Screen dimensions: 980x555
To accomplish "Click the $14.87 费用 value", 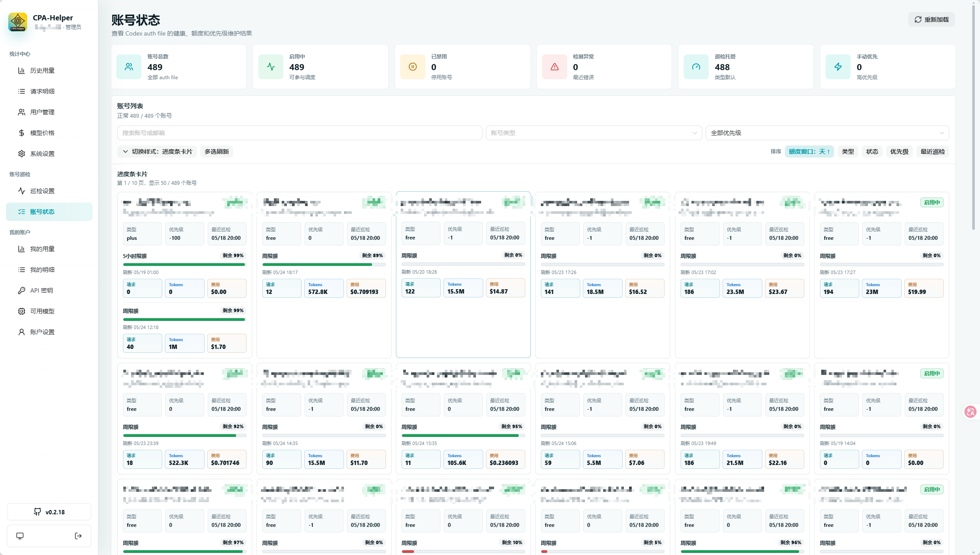I will click(x=498, y=291).
